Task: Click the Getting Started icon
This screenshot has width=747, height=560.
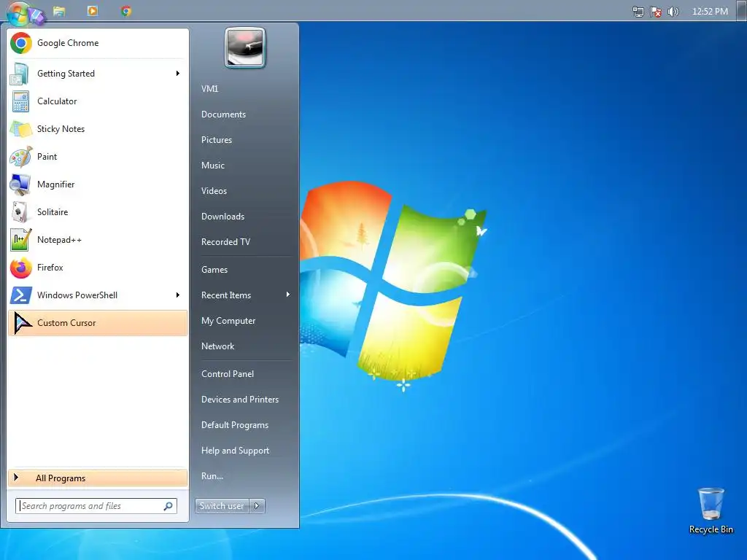Action: point(20,74)
